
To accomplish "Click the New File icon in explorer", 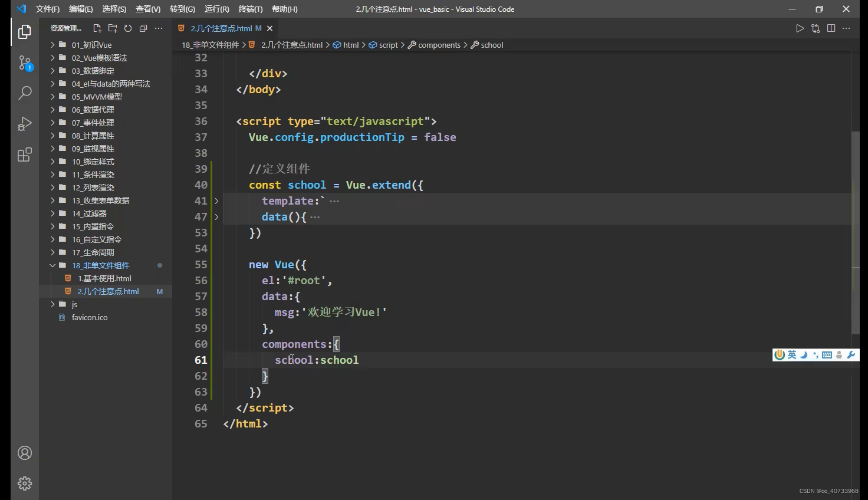I will (x=97, y=28).
